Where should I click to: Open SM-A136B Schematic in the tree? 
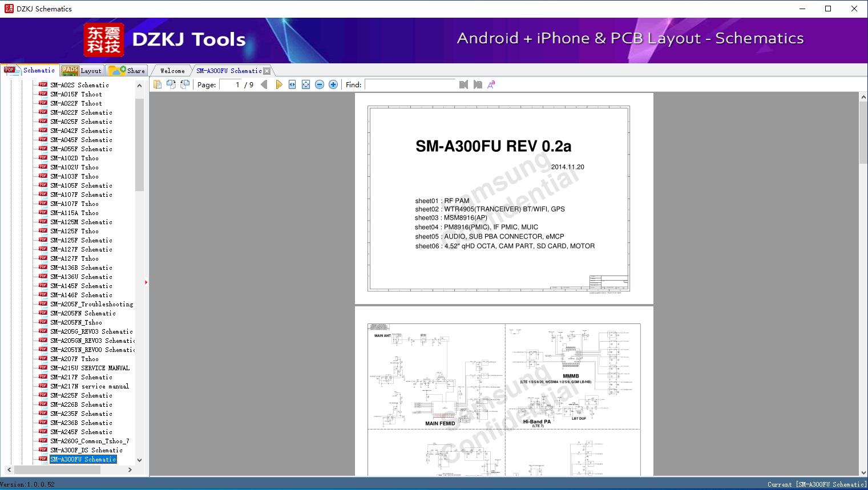[81, 268]
